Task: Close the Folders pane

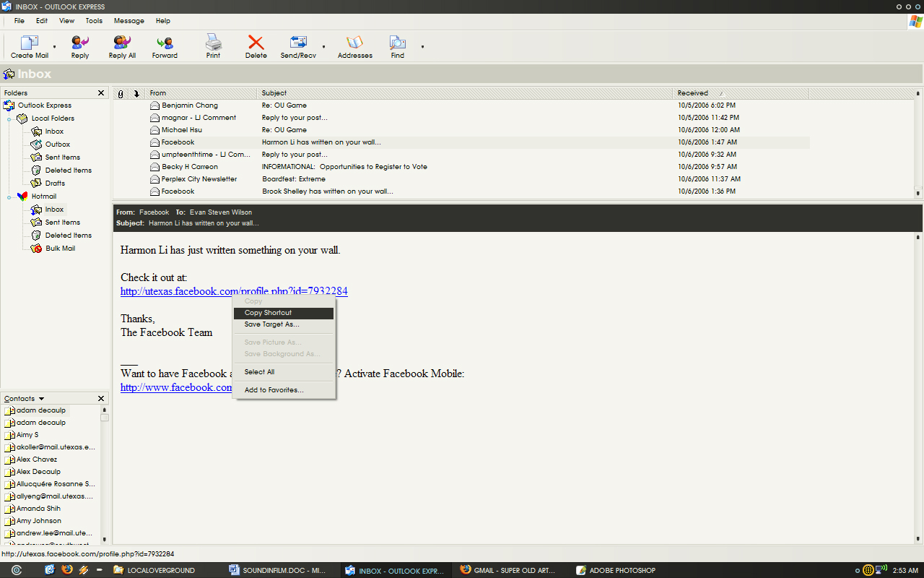Action: point(101,93)
